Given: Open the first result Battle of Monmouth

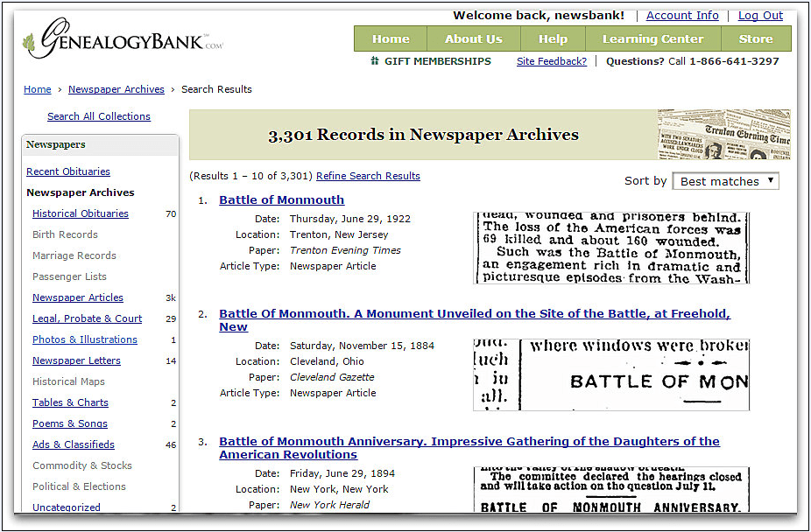Looking at the screenshot, I should click(281, 199).
